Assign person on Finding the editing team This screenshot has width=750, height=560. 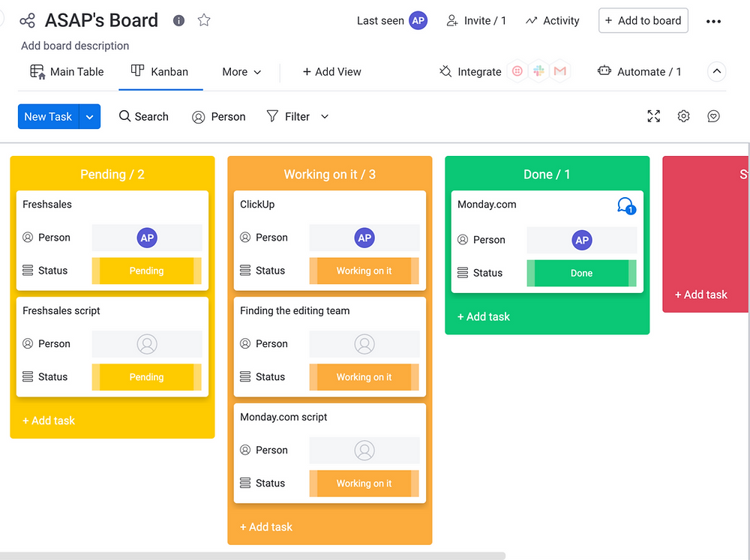[x=364, y=344]
